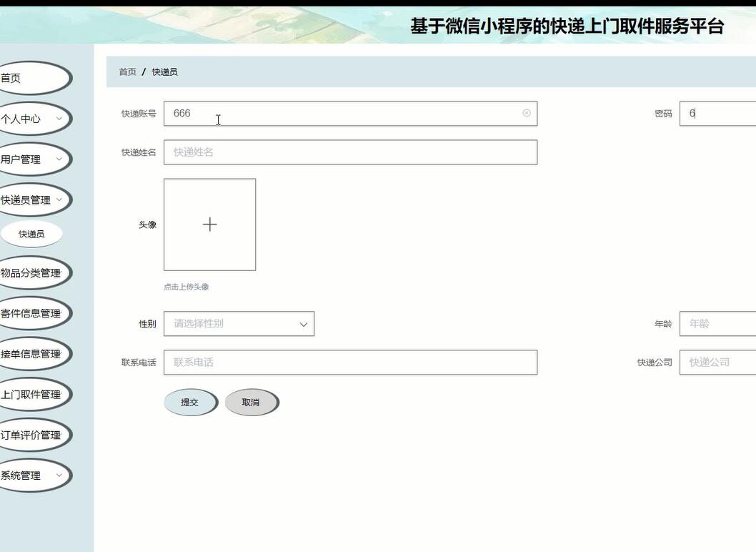Click the 联系电话 input field
The width and height of the screenshot is (756, 552).
pos(350,363)
